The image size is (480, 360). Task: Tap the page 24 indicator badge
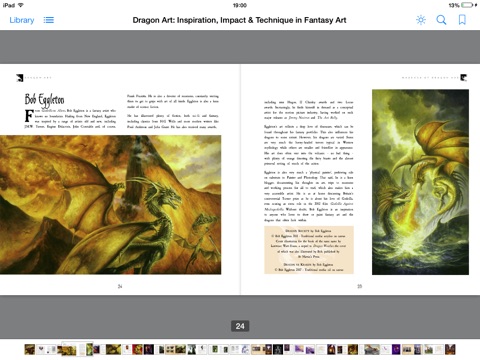pyautogui.click(x=240, y=326)
